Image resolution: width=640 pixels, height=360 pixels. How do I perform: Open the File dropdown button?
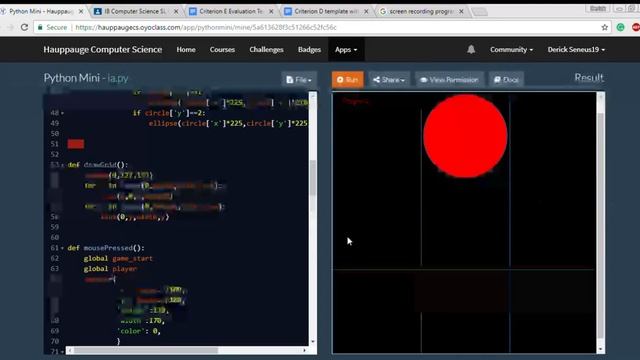pos(299,80)
